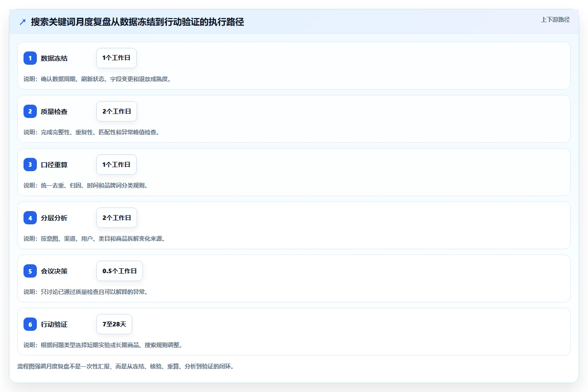Click the 2个工作日 pill for 分层分析
Image resolution: width=588 pixels, height=392 pixels.
point(117,218)
